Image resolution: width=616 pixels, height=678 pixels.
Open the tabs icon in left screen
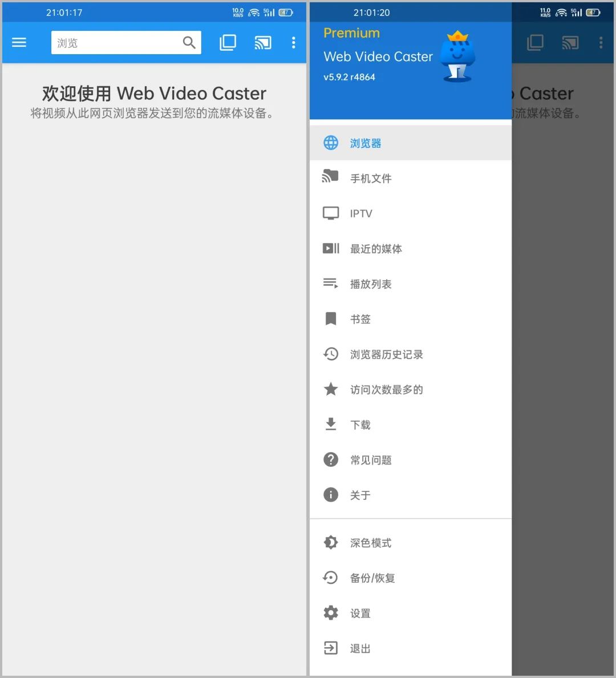(x=228, y=42)
